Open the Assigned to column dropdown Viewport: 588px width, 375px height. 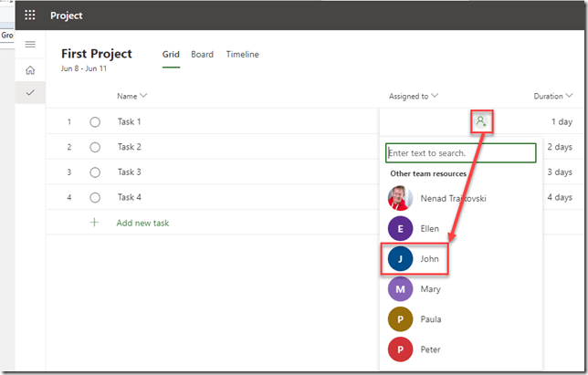tap(414, 96)
